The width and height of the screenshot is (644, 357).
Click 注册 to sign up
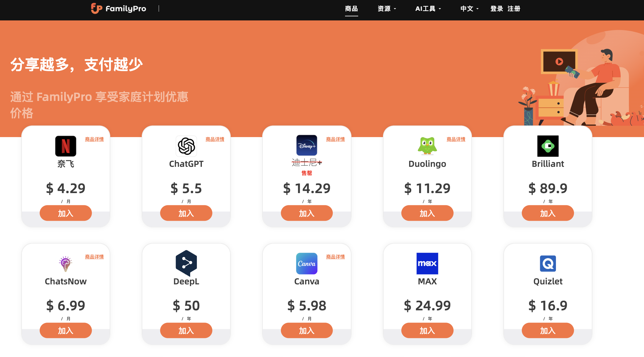coord(514,9)
